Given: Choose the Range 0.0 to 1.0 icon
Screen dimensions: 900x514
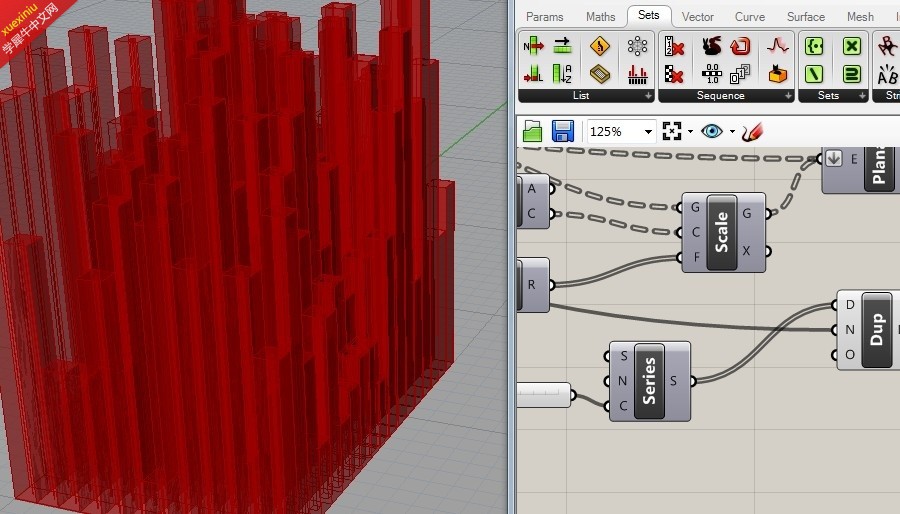Looking at the screenshot, I should click(712, 74).
